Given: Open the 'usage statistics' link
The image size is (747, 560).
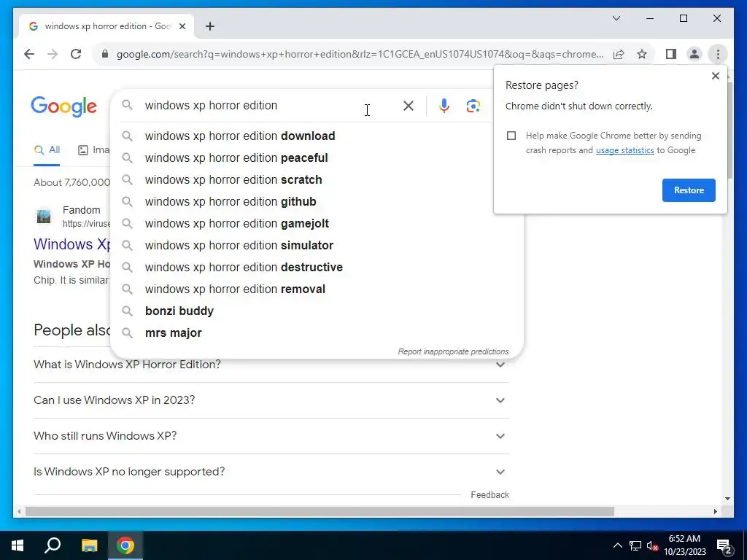Looking at the screenshot, I should (x=624, y=150).
